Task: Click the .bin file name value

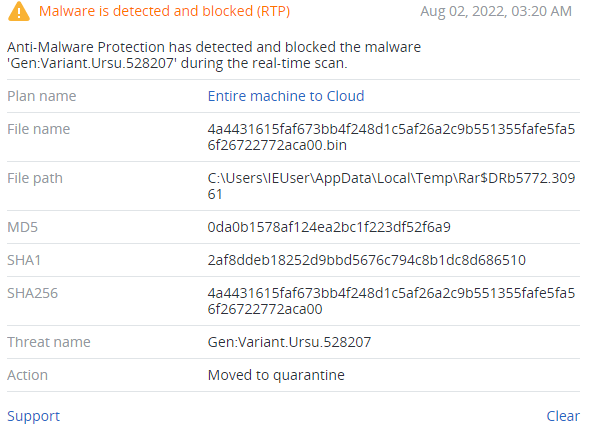Action: point(391,137)
